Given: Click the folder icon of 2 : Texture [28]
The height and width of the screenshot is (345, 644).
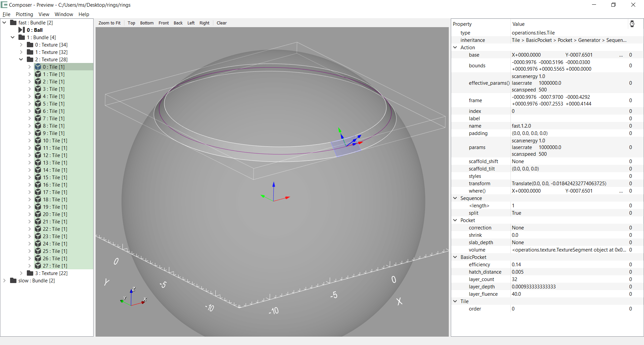Looking at the screenshot, I should tap(30, 59).
